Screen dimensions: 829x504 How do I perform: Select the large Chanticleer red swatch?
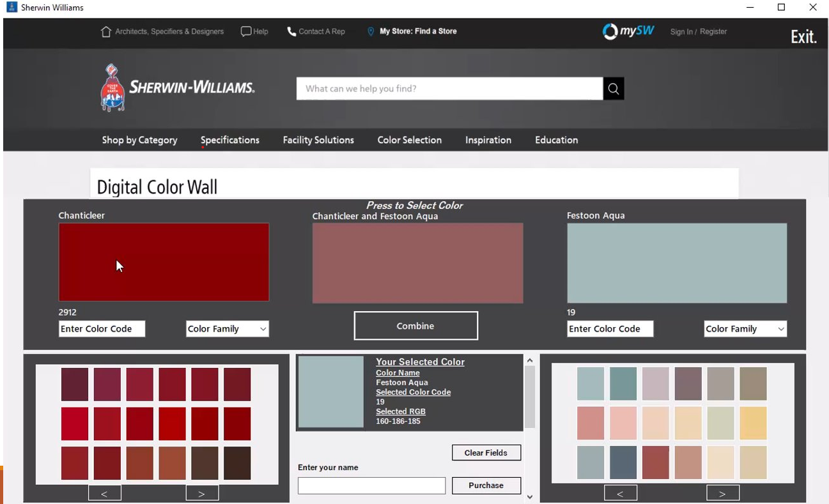tap(164, 262)
